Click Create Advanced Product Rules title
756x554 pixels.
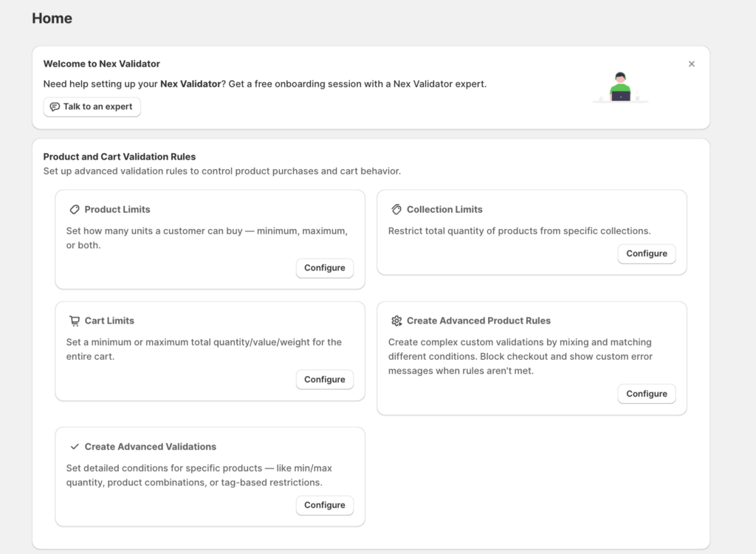(x=478, y=321)
